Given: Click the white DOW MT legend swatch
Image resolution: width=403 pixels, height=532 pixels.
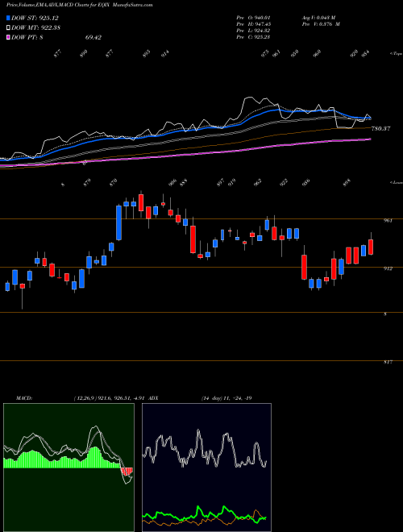Looking at the screenshot, I should point(9,27).
